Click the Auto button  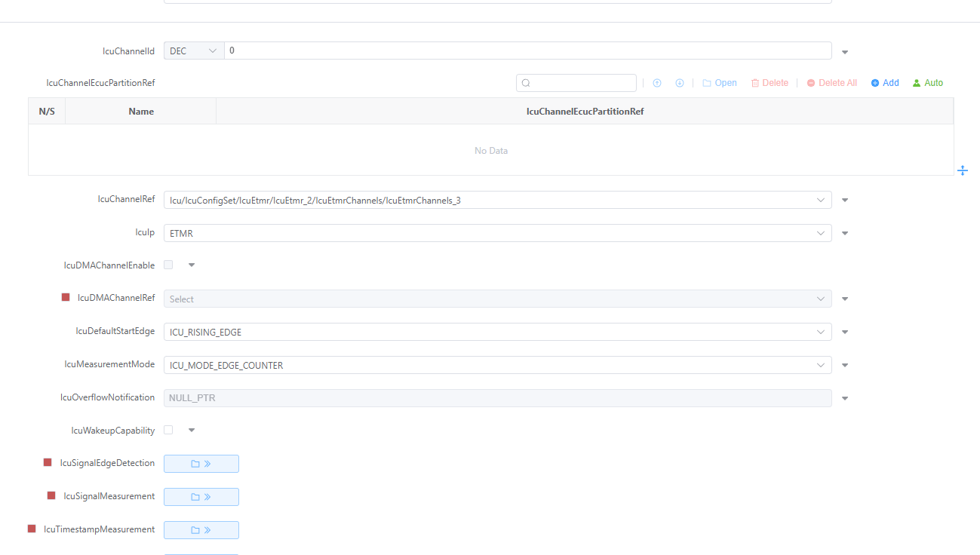pos(928,83)
